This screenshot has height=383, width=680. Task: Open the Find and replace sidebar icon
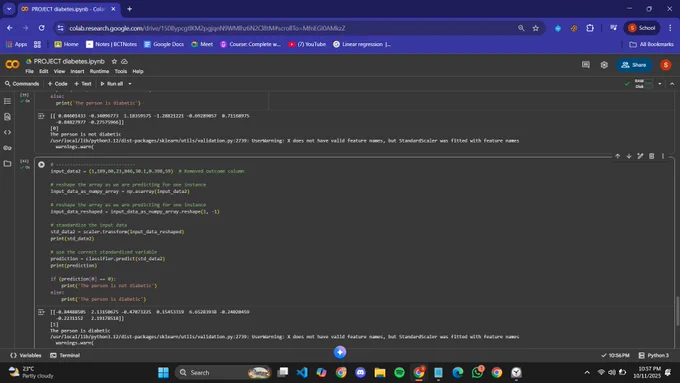7,117
